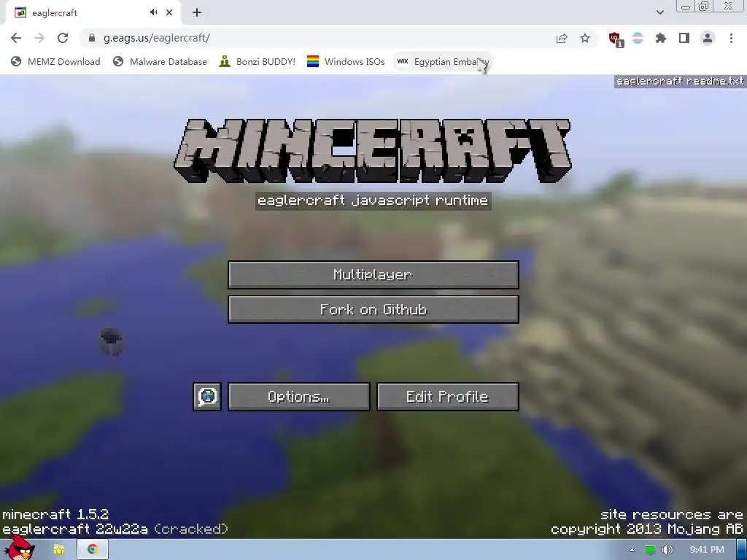Open the volume speaker tray icon
747x560 pixels.
[667, 550]
